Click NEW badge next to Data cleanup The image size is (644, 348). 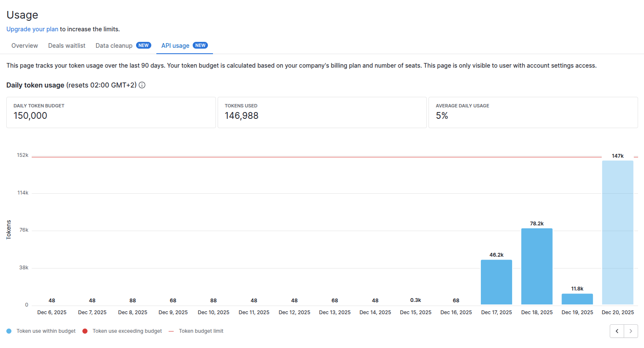coord(144,45)
